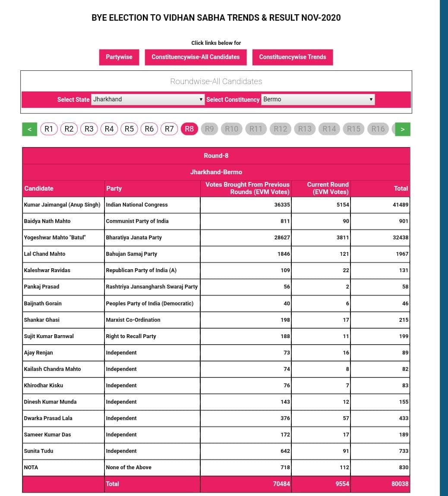Click the R16 round tab
Viewport: 448px width, 496px height.
click(x=378, y=129)
